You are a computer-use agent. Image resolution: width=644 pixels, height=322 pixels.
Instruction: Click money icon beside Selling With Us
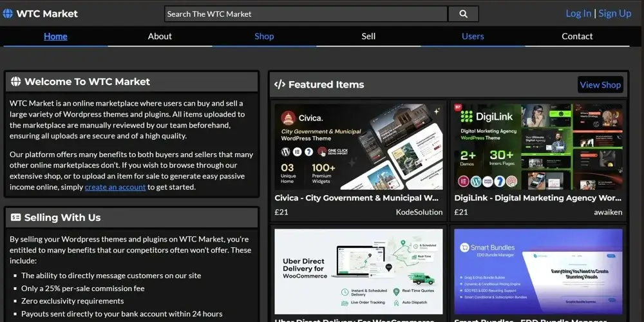(15, 217)
